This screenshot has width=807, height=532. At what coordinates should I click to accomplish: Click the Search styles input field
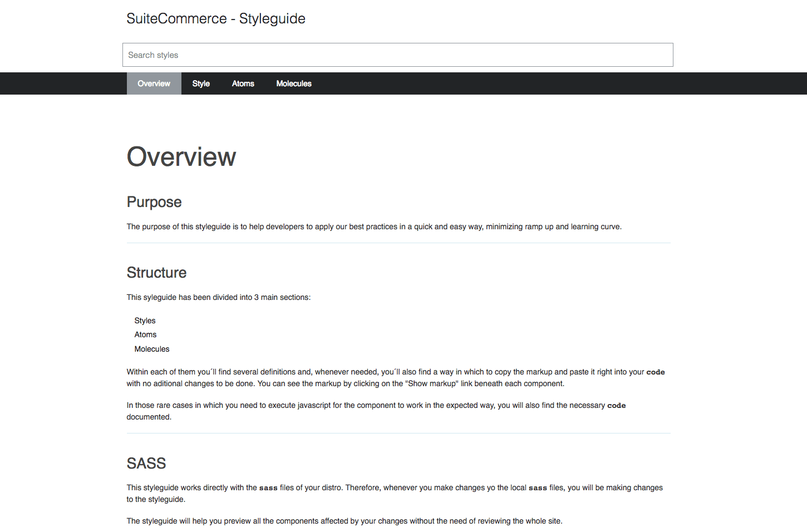click(397, 55)
